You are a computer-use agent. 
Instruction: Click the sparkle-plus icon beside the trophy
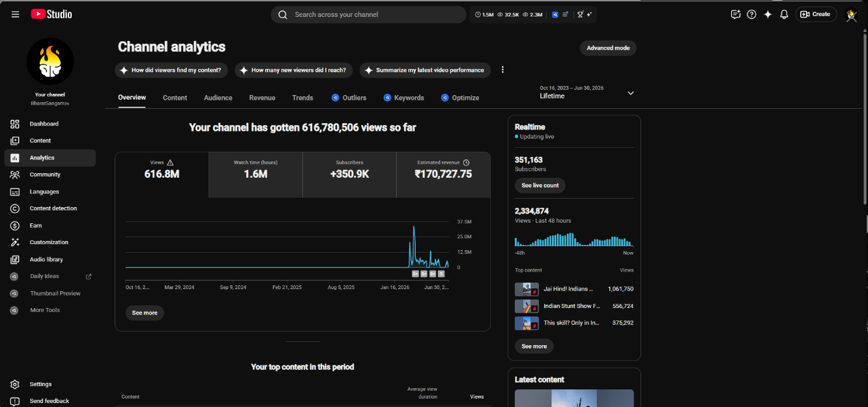[x=589, y=14]
